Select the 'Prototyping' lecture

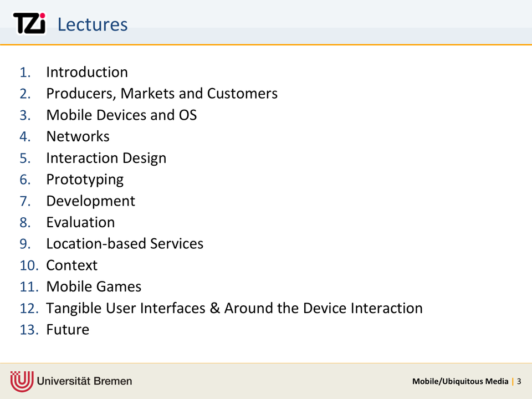(x=85, y=180)
